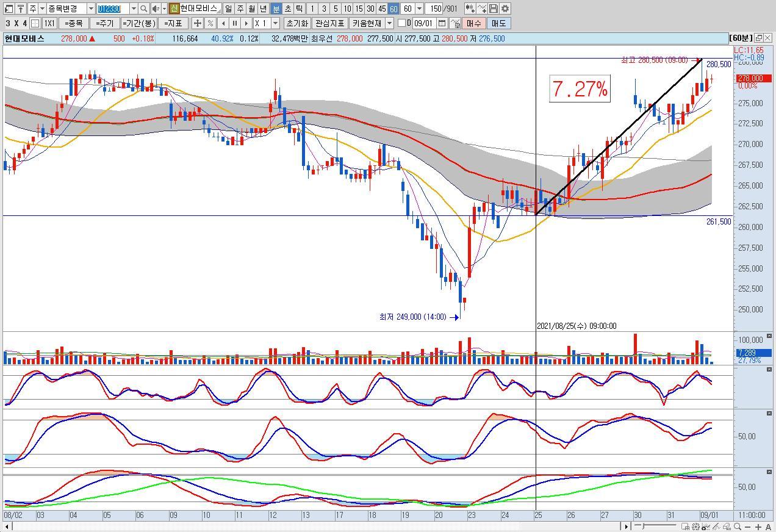This screenshot has width=776, height=532.
Task: Select 월 monthly chart period
Action: 251,9
